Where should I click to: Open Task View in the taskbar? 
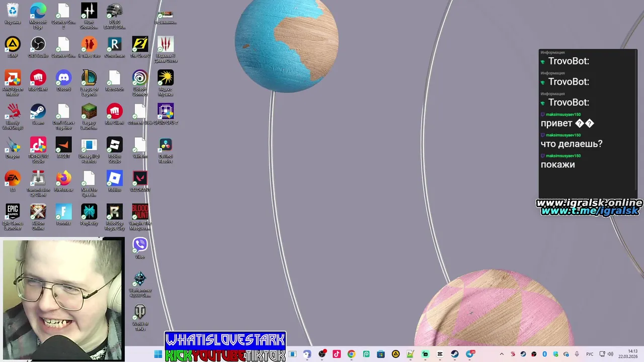[x=292, y=354]
